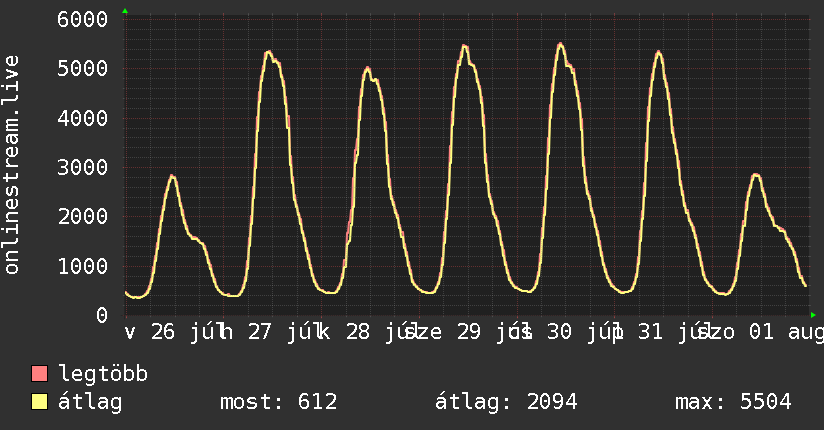Click the 'h 27 júl' date label

coord(270,332)
